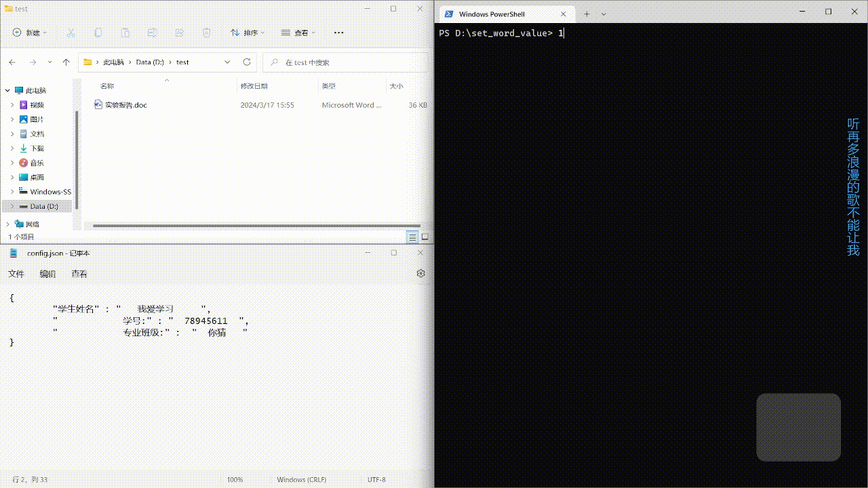
Task: Open Notepad settings gear icon
Action: click(x=420, y=274)
